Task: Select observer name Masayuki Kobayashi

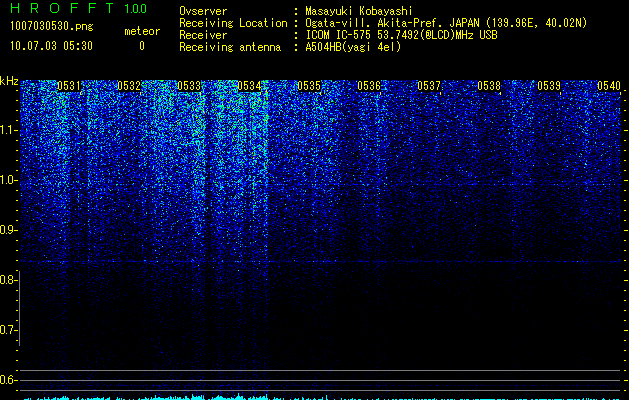Action: click(359, 11)
